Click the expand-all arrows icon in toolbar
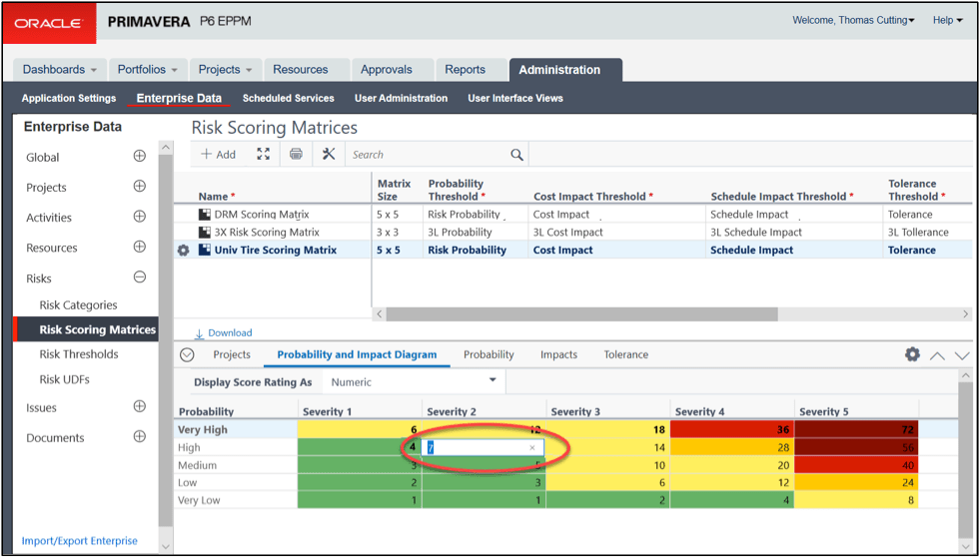 pos(264,155)
